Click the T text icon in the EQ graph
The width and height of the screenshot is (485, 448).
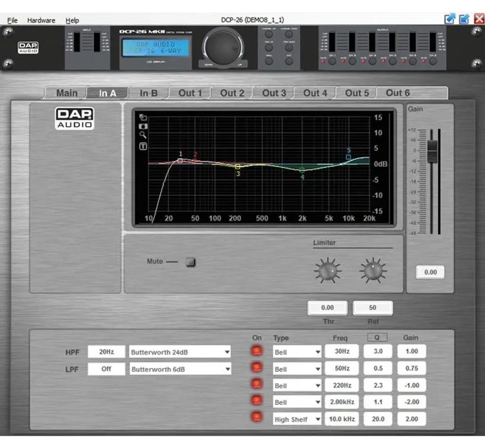click(x=143, y=146)
